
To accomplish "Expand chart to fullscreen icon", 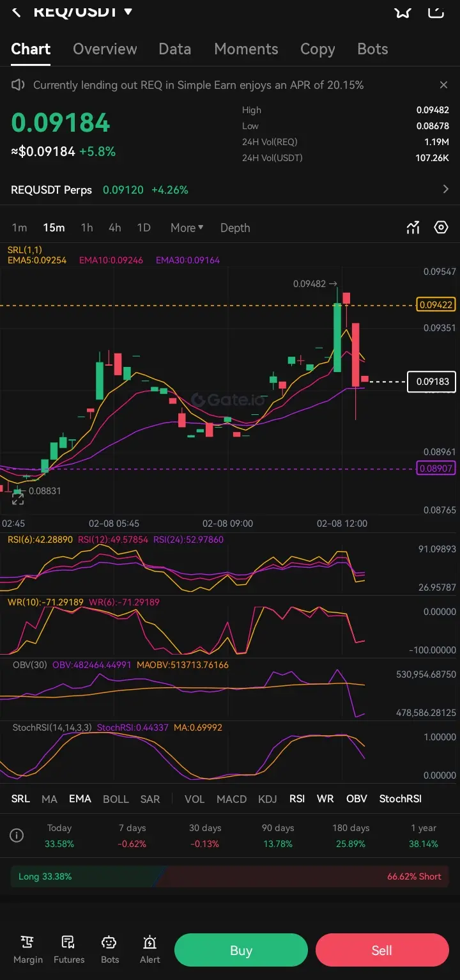I will tap(17, 499).
